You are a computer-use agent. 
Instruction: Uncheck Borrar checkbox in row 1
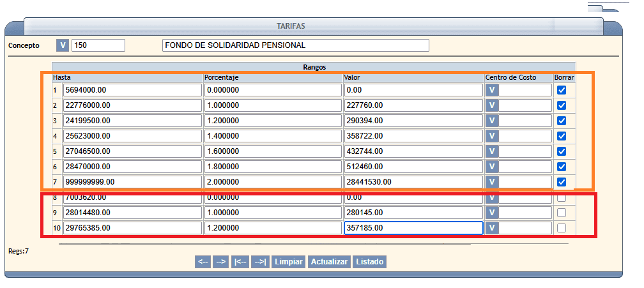pyautogui.click(x=562, y=90)
